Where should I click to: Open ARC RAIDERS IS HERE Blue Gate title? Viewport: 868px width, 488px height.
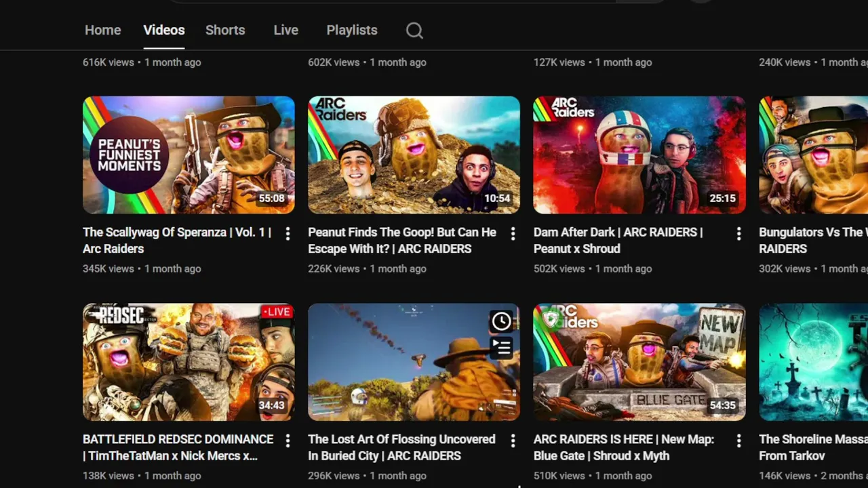click(624, 447)
